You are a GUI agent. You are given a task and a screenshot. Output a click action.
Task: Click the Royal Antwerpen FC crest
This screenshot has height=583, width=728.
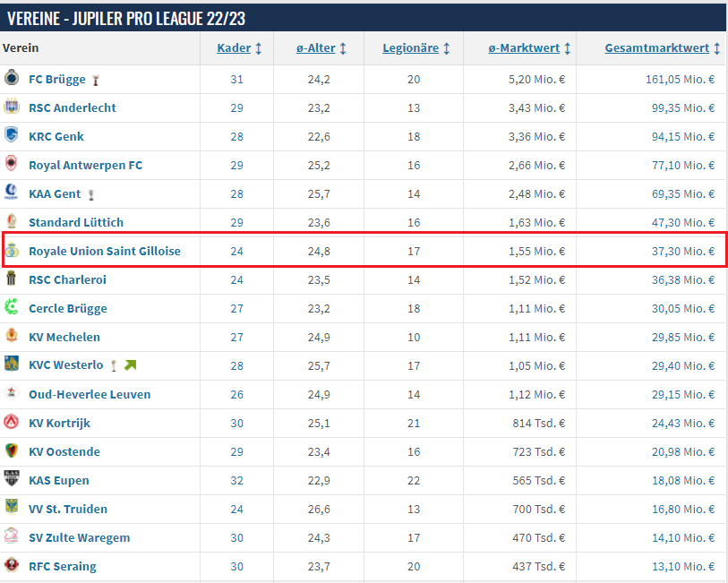tap(12, 163)
